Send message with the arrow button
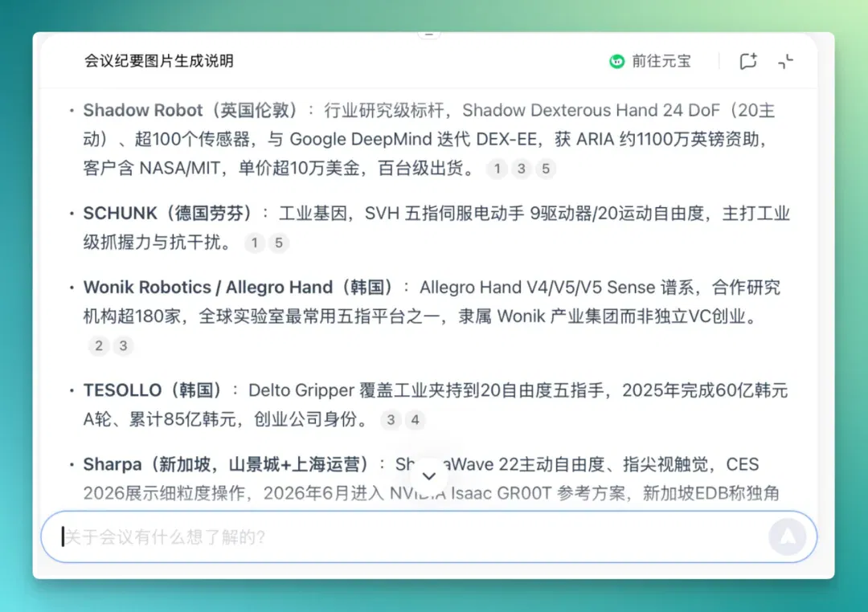 click(x=787, y=537)
